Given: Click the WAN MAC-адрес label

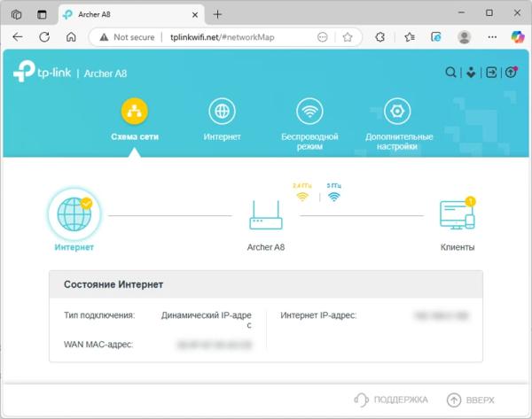Looking at the screenshot, I should pos(98,345).
